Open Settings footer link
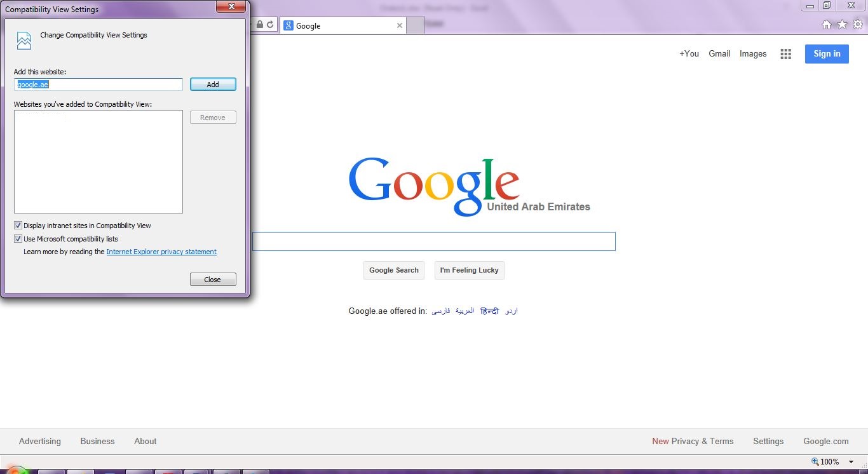 (x=768, y=441)
